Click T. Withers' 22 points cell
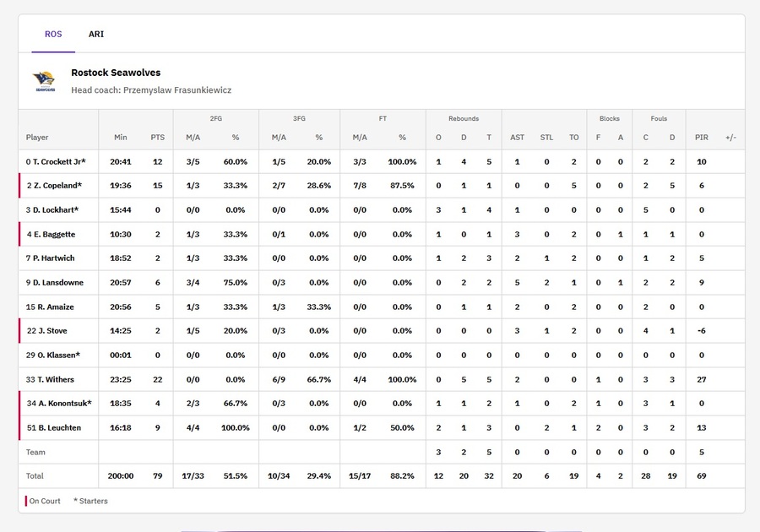The width and height of the screenshot is (760, 532). tap(158, 379)
